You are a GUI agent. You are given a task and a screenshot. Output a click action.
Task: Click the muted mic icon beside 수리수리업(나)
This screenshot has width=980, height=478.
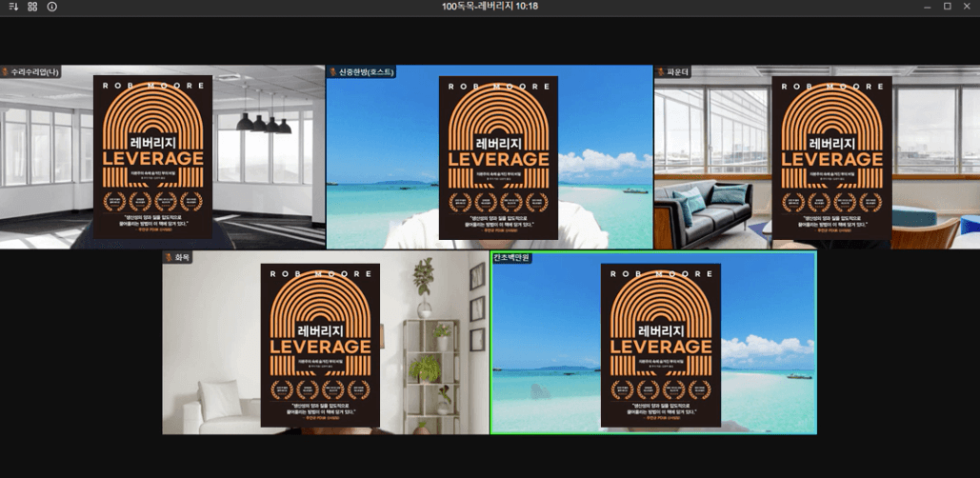tap(5, 71)
